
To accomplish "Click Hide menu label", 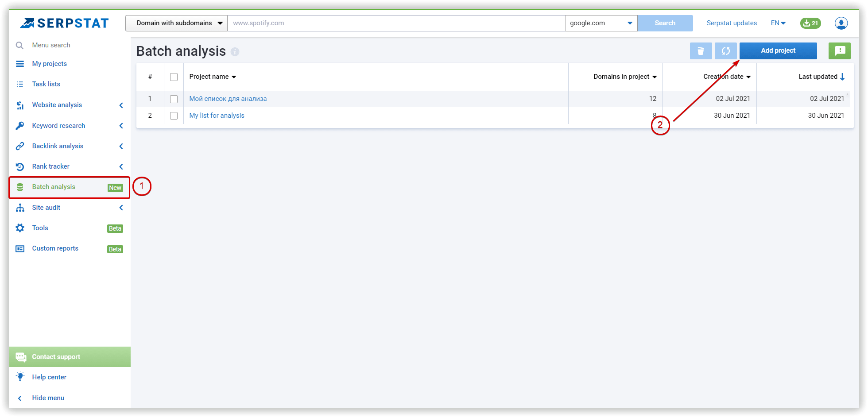I will point(48,398).
